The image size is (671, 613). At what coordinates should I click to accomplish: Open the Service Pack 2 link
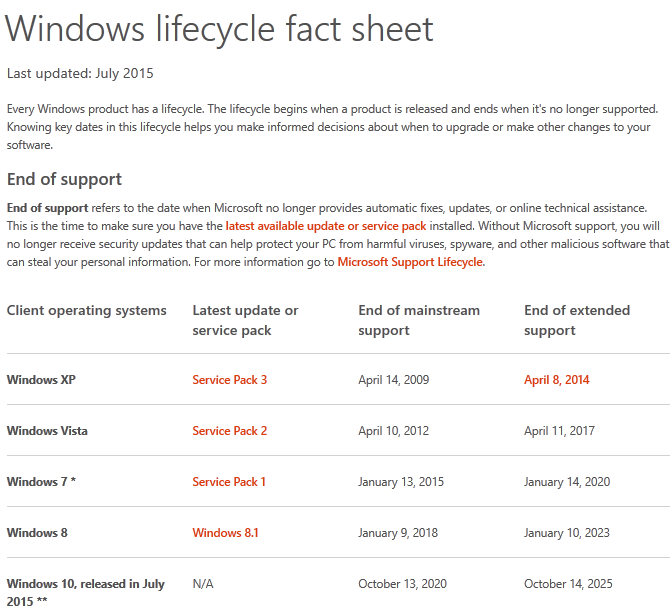pyautogui.click(x=229, y=431)
